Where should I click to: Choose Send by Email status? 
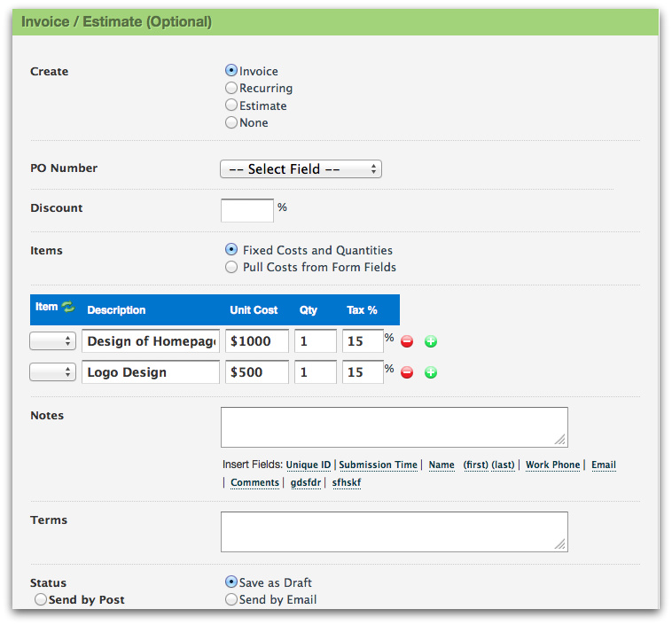[231, 599]
